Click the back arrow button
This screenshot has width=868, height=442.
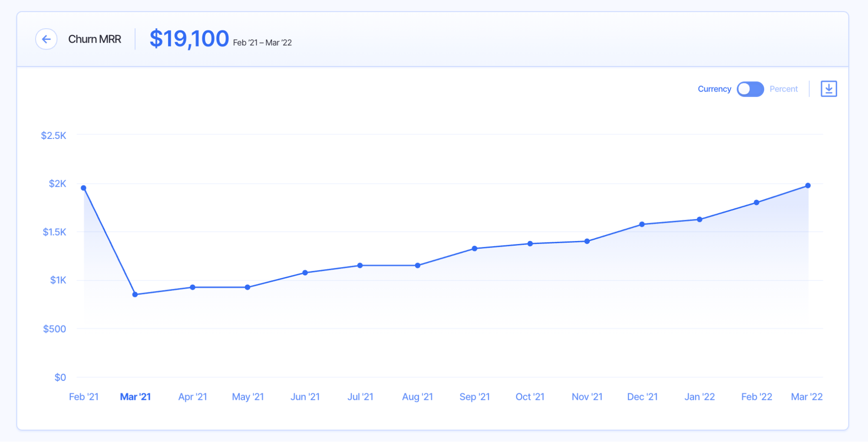tap(46, 40)
